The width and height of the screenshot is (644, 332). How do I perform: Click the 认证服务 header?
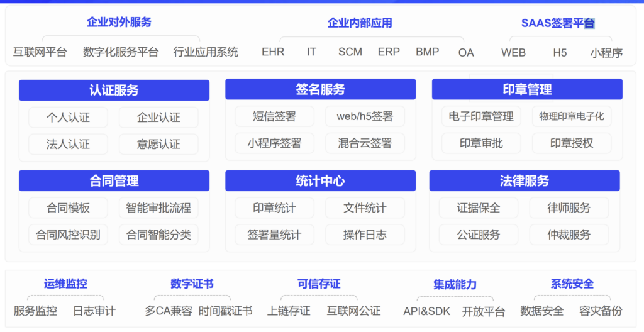click(114, 90)
